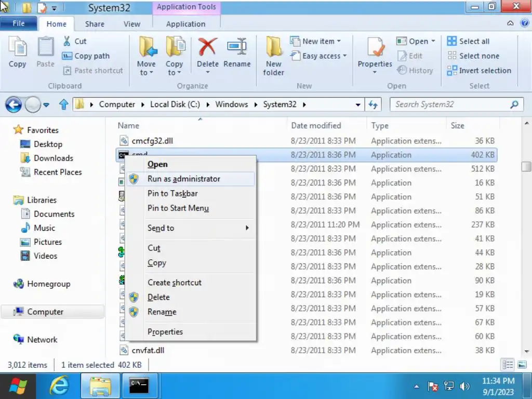This screenshot has width=532, height=399.
Task: Click the Paste shortcut ribbon item
Action: pyautogui.click(x=94, y=71)
